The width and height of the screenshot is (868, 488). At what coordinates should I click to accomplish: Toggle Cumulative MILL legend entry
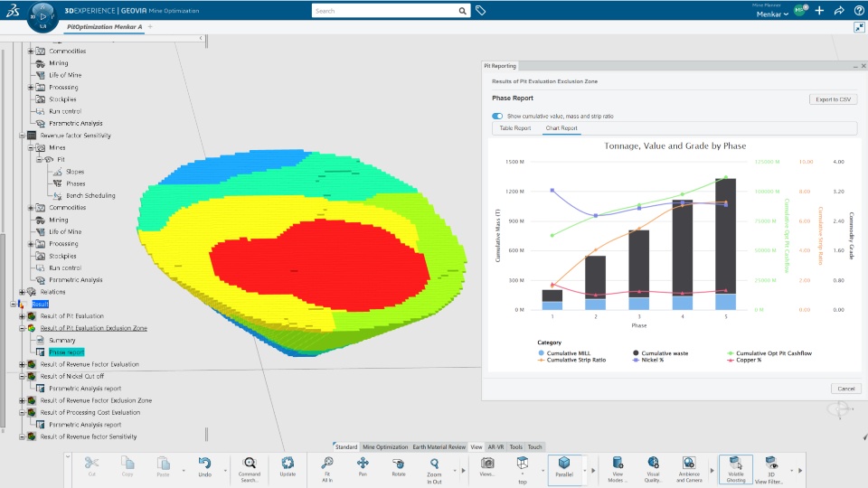564,353
